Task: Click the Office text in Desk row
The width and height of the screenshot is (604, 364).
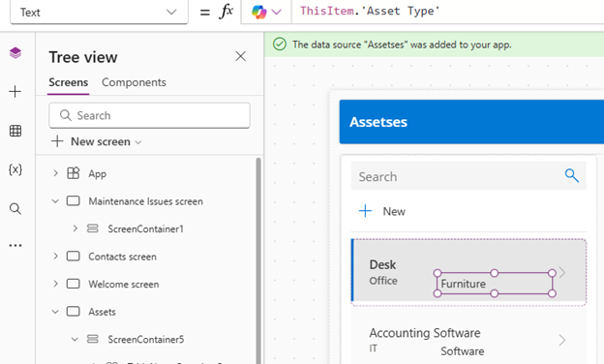Action: point(383,281)
